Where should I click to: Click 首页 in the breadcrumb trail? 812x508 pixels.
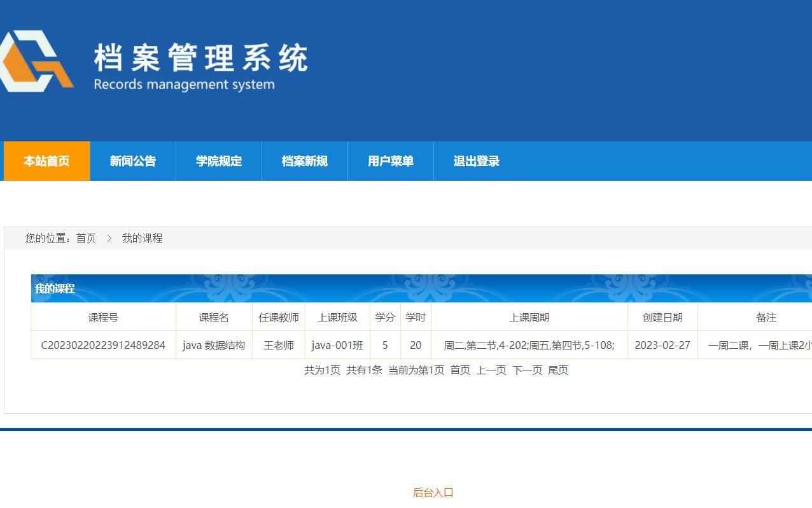85,238
